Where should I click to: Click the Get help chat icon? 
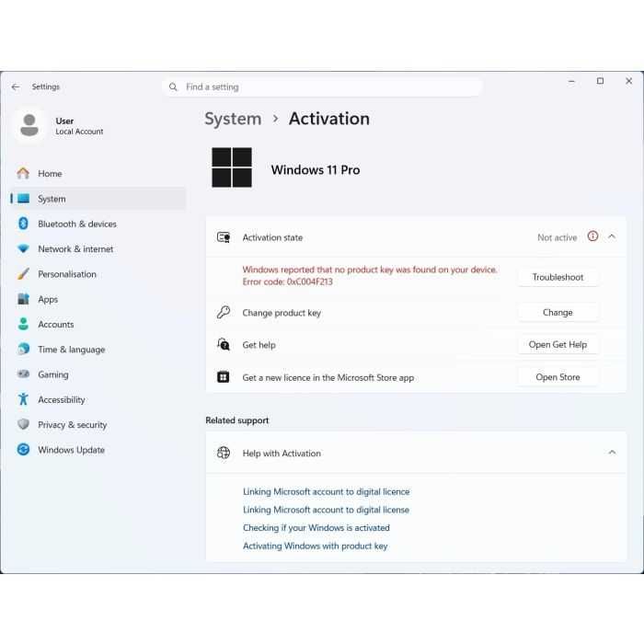tap(224, 345)
